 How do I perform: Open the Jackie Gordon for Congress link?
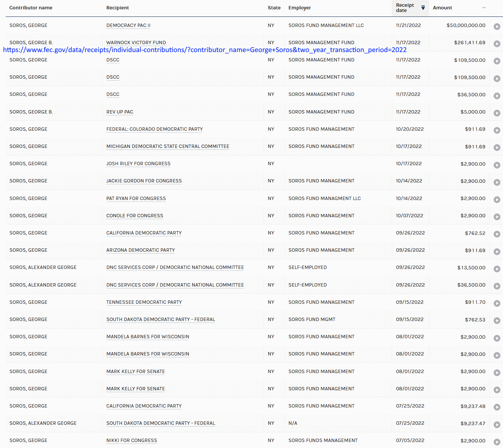(144, 181)
